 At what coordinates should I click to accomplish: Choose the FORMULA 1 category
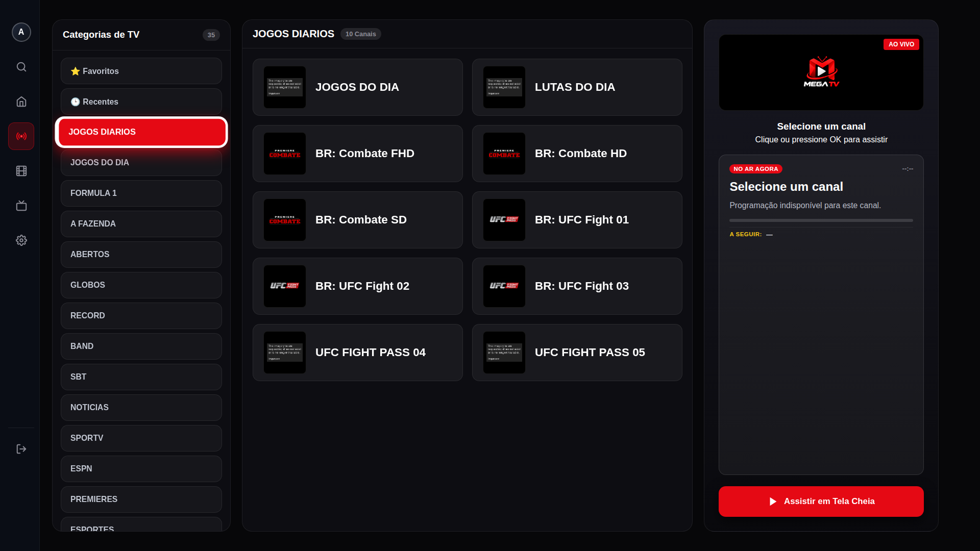pos(141,193)
